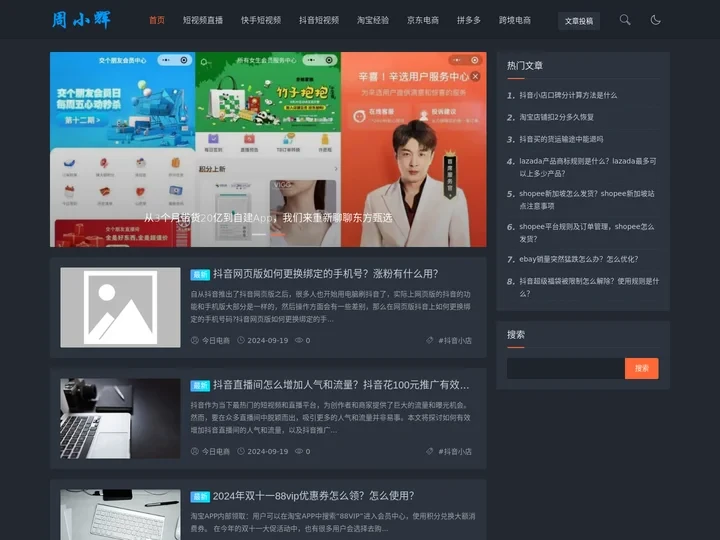The height and width of the screenshot is (540, 720).
Task: Click date 2024-09-19 on 抖音网页版 article
Action: point(268,341)
